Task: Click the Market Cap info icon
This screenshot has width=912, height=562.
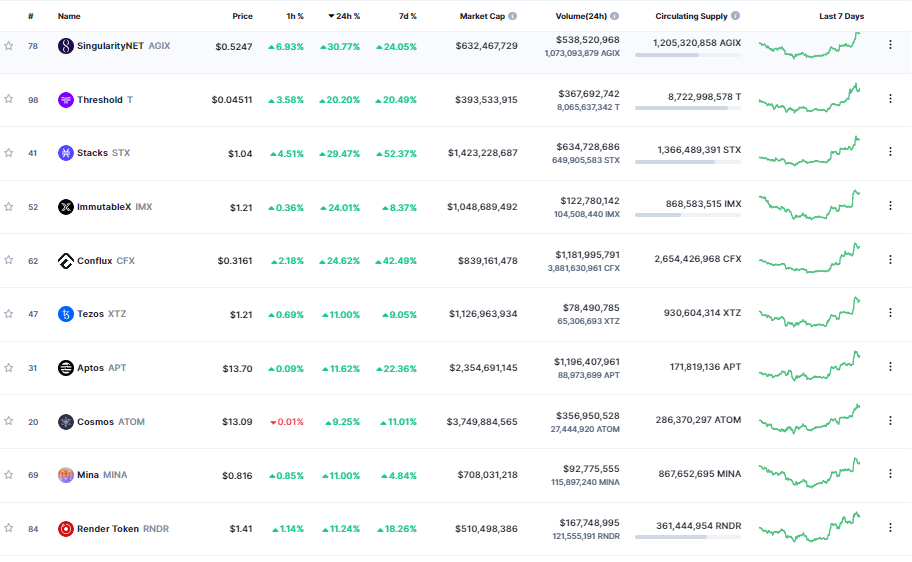Action: tap(513, 17)
